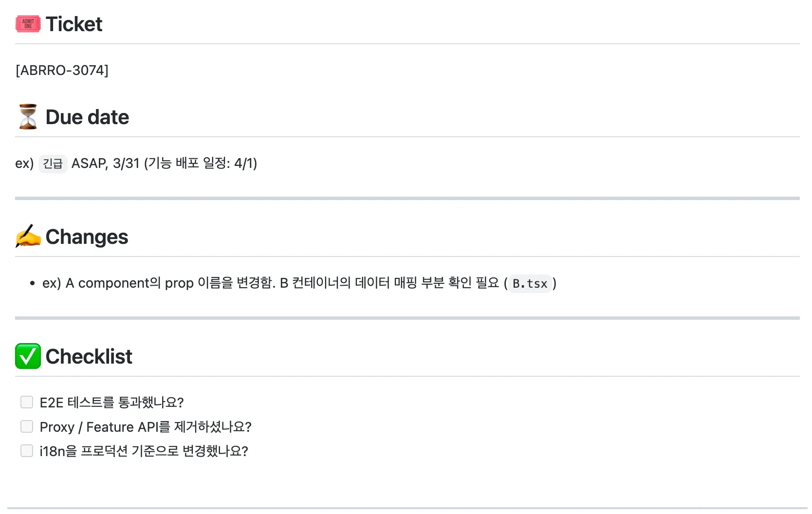The width and height of the screenshot is (812, 514).
Task: Click the i18n을 프로덕션 기준으로 변경했나요? label
Action: click(x=144, y=451)
